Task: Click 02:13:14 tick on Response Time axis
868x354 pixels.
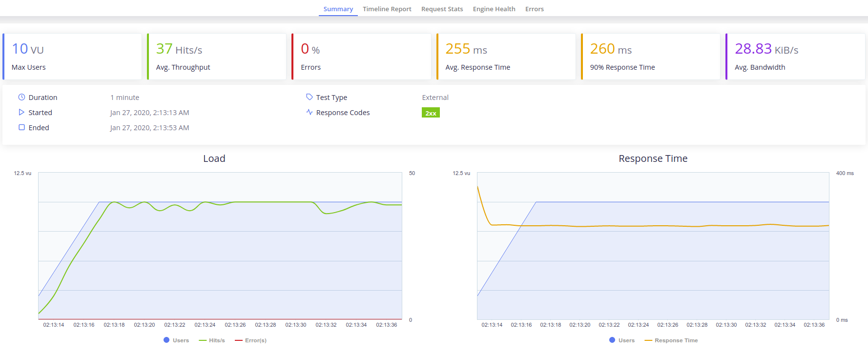Action: coord(492,325)
